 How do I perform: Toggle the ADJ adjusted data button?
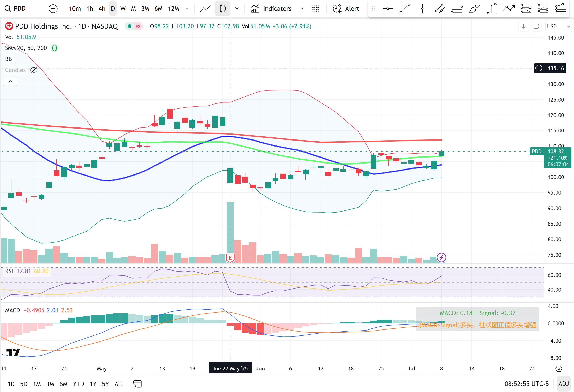click(563, 384)
